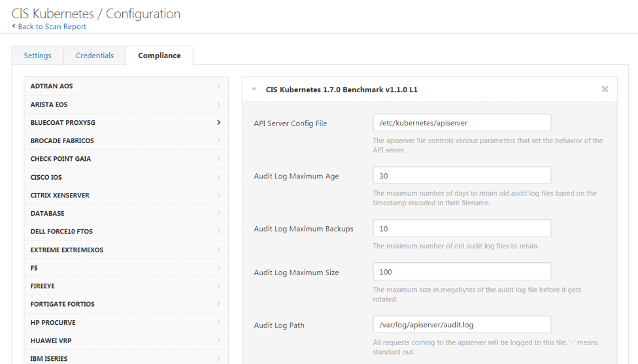Focus the Audit Log Maximum Age input
This screenshot has width=638, height=364.
[x=462, y=175]
